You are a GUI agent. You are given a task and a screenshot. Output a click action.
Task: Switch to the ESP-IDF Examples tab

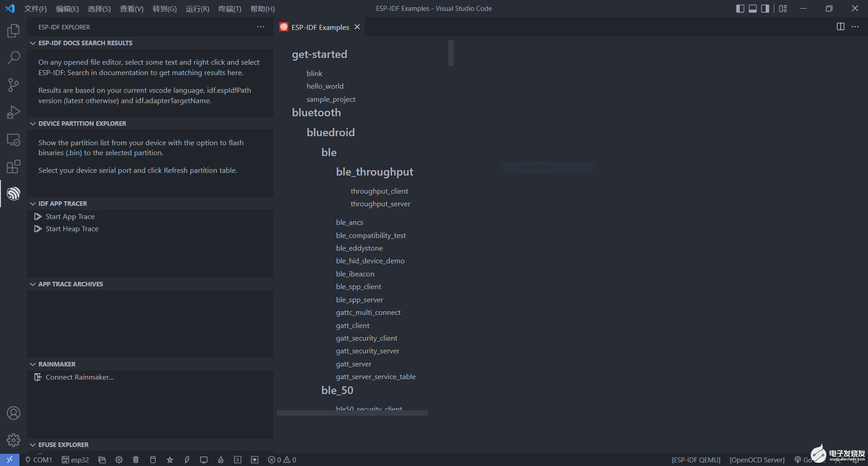click(321, 27)
